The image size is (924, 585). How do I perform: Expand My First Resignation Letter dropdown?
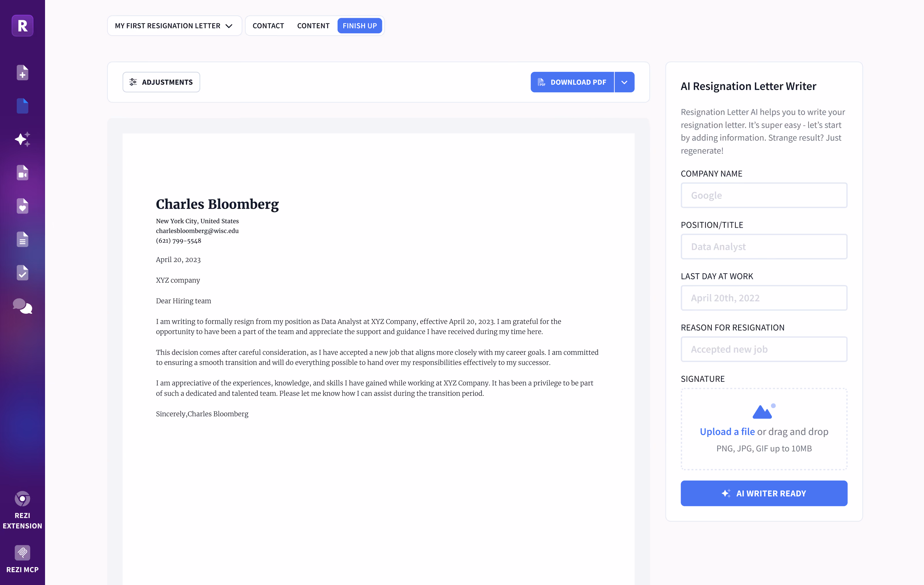click(174, 26)
